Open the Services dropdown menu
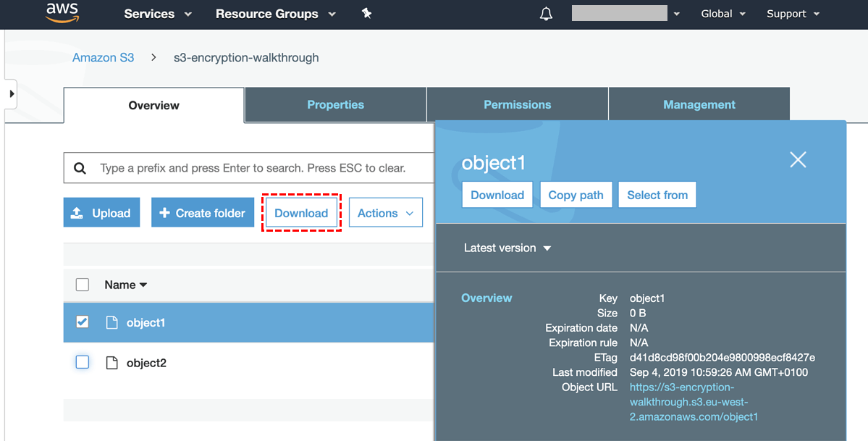 [157, 14]
